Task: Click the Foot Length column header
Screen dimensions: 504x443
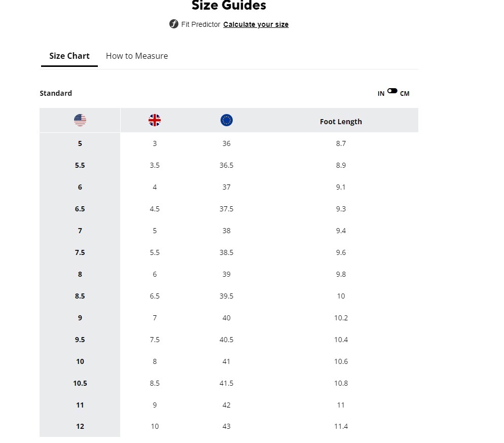Action: [341, 122]
